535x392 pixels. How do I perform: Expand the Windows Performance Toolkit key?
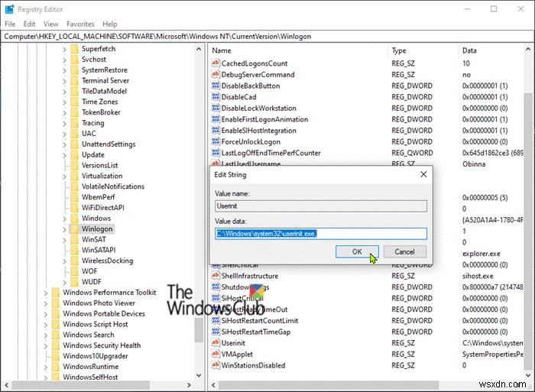(46, 293)
